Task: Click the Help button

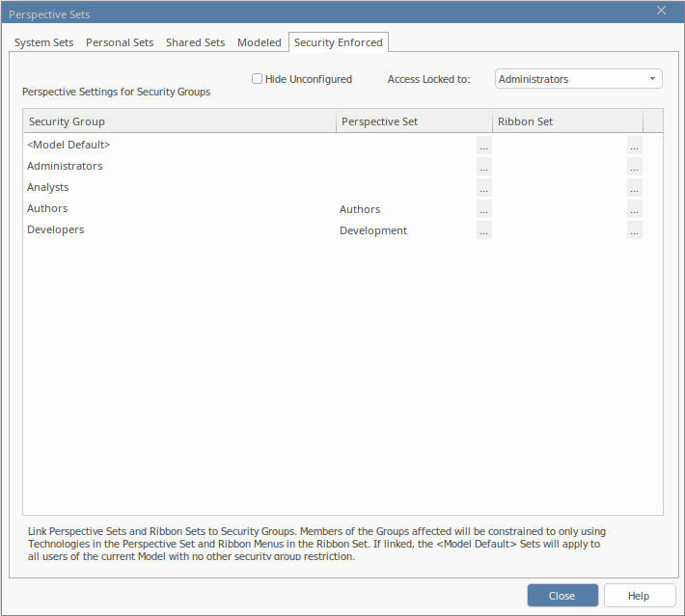Action: pyautogui.click(x=639, y=596)
